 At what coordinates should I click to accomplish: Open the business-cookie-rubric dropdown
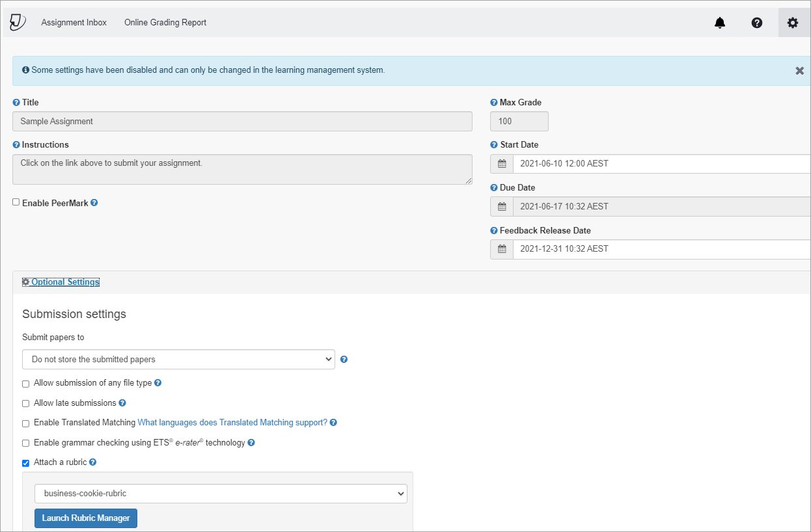point(221,494)
